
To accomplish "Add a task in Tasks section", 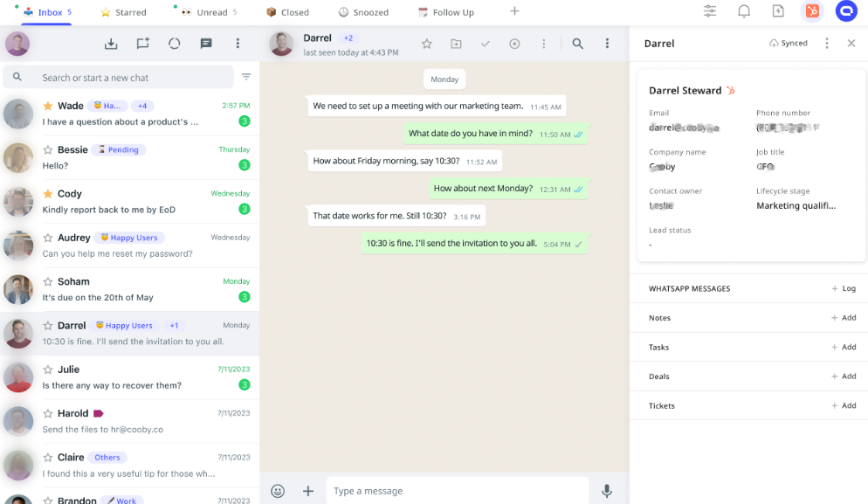I will pyautogui.click(x=844, y=348).
